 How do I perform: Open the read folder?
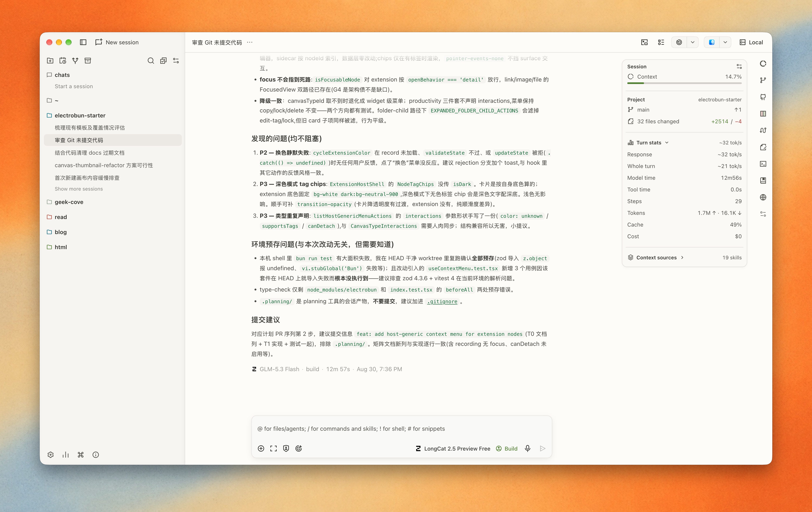pos(61,217)
